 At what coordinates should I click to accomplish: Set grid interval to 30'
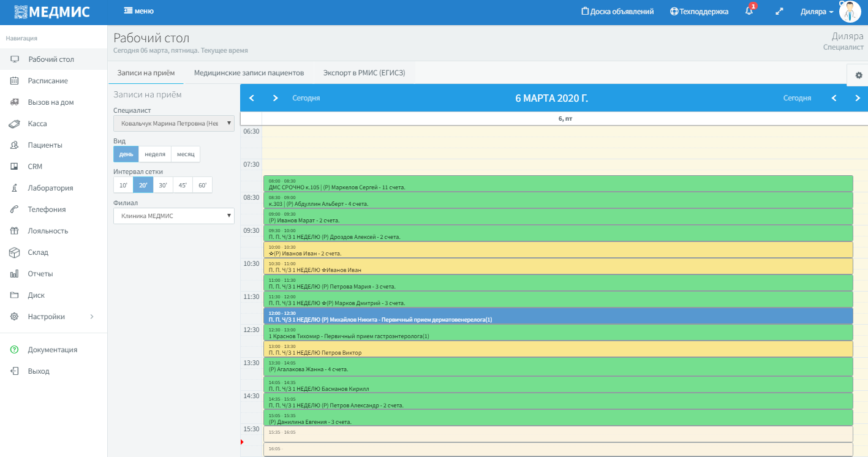point(163,185)
